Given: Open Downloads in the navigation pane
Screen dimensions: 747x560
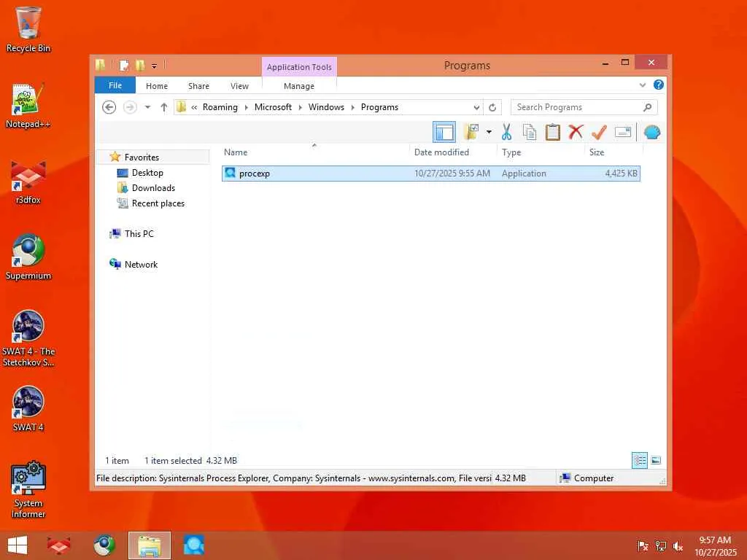Looking at the screenshot, I should click(153, 188).
